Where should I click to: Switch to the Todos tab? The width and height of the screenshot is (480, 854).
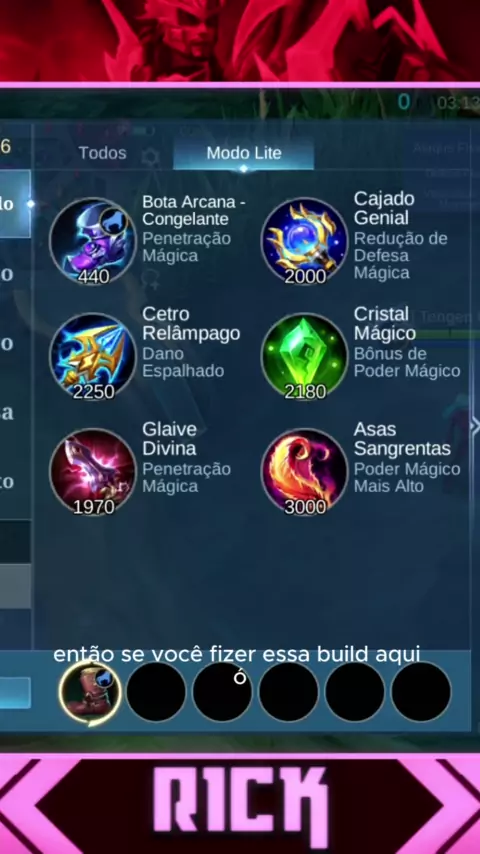pyautogui.click(x=102, y=153)
